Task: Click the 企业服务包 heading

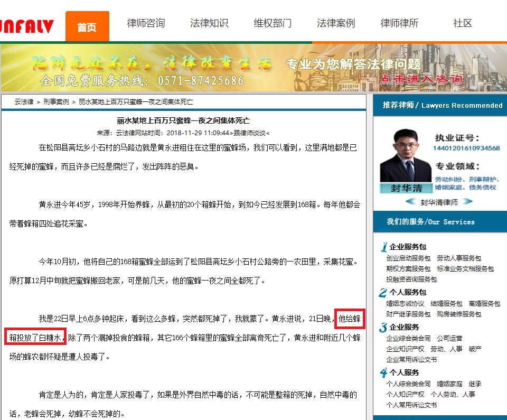Action: pos(408,247)
